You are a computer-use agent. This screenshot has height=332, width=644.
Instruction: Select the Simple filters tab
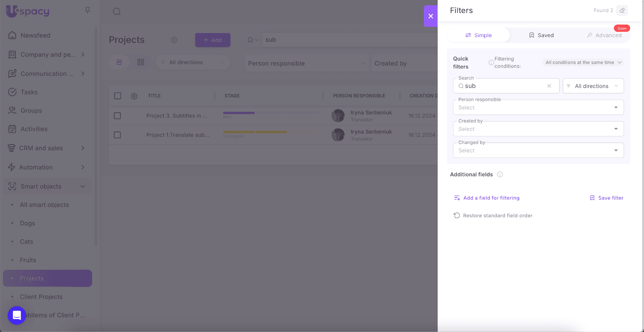coord(479,35)
